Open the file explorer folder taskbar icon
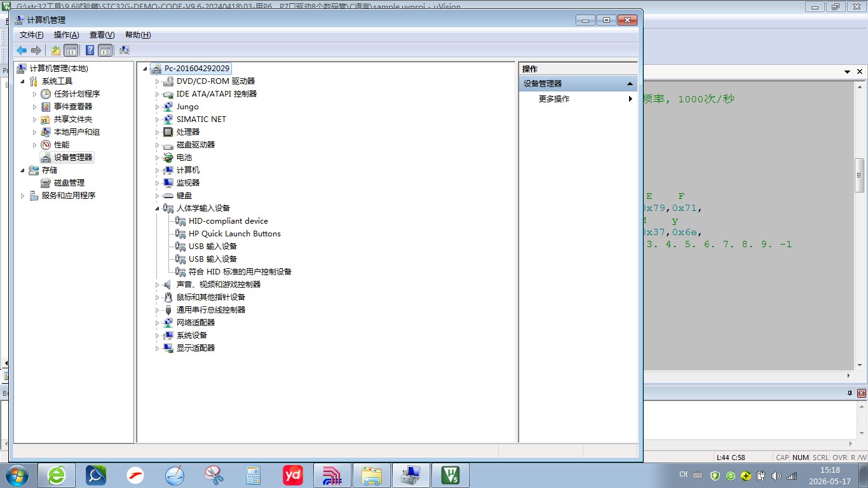The image size is (868, 488). click(372, 475)
